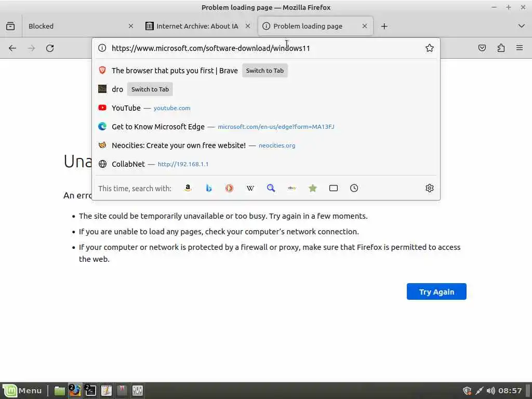The height and width of the screenshot is (399, 532).
Task: Search history with the clock shortcut
Action: [354, 188]
